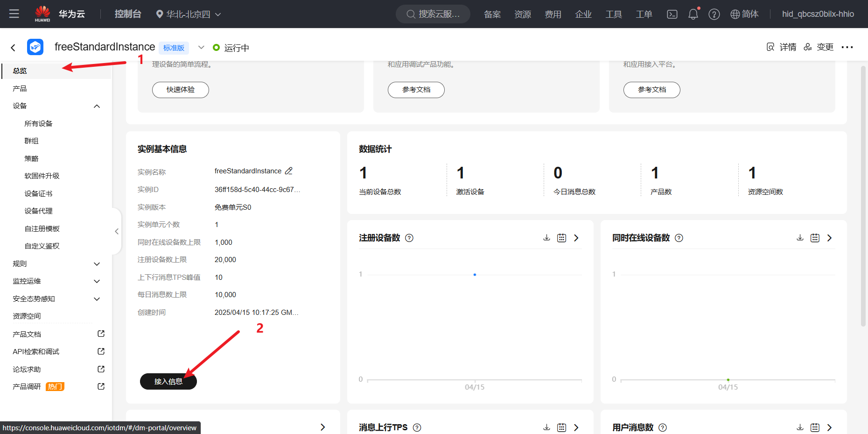868x434 pixels.
Task: Show help tooltip for 用户消息数
Action: pyautogui.click(x=663, y=427)
